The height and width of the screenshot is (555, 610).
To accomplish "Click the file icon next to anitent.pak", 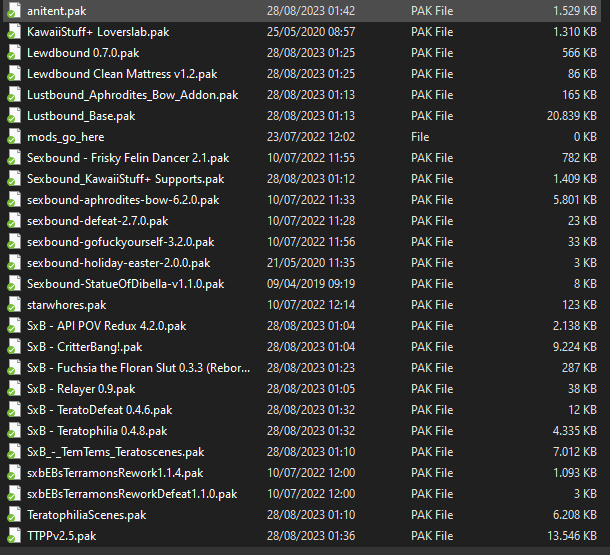I will point(14,11).
